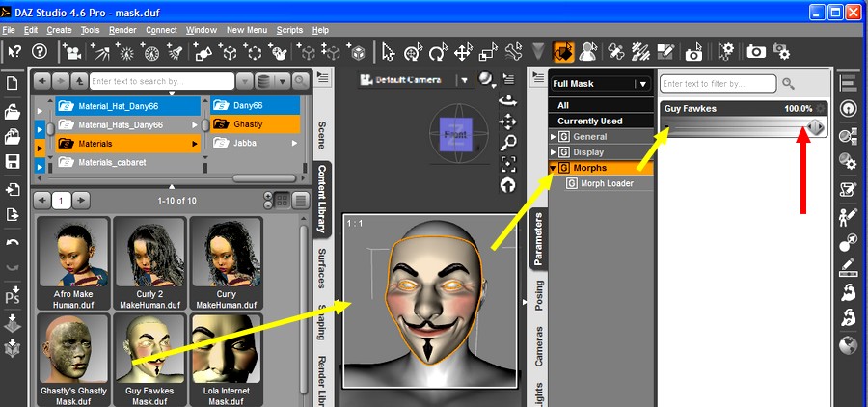Collapse the Morphs property group
This screenshot has width=868, height=407.
point(553,167)
